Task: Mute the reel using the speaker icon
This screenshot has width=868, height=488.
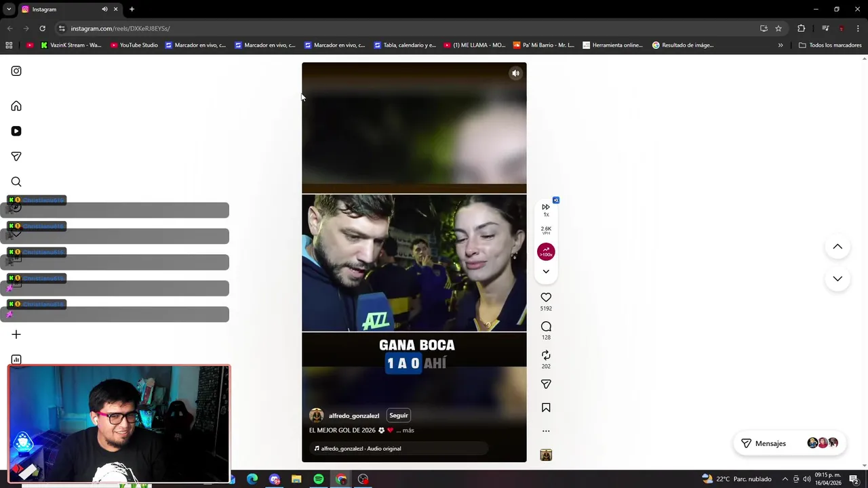Action: (515, 73)
